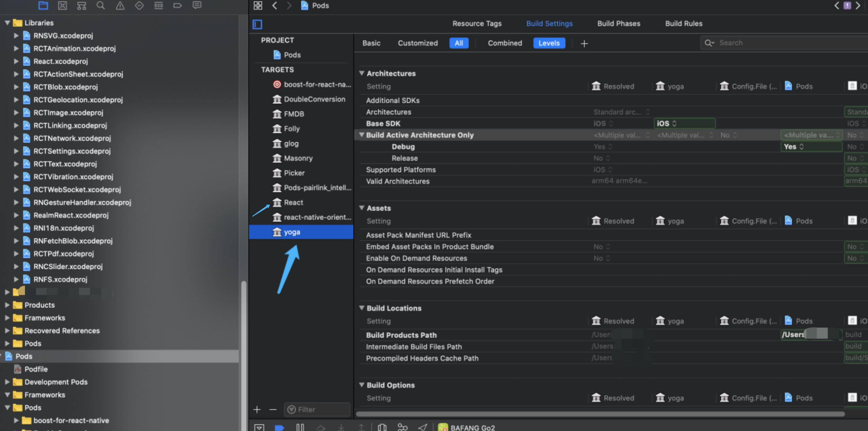Click the debug view hierarchy icon
This screenshot has height=431, width=868.
coord(382,427)
